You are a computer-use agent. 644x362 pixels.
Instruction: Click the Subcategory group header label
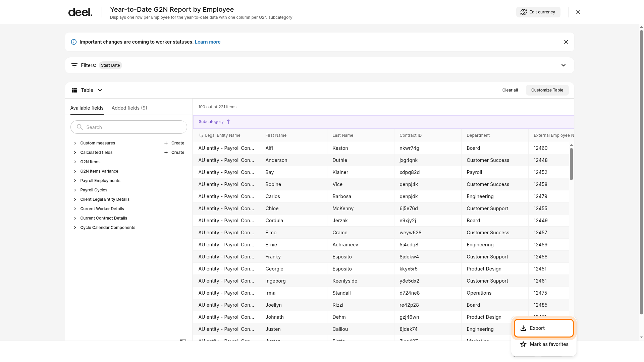coord(211,122)
